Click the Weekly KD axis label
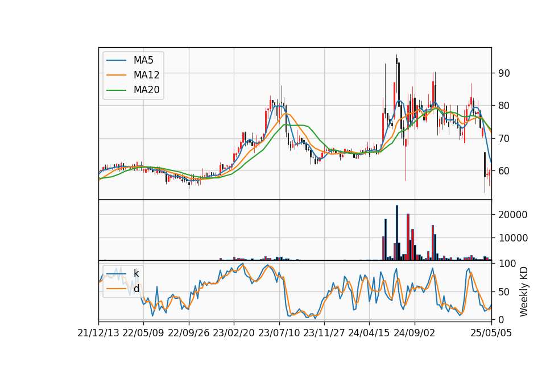 pyautogui.click(x=524, y=291)
